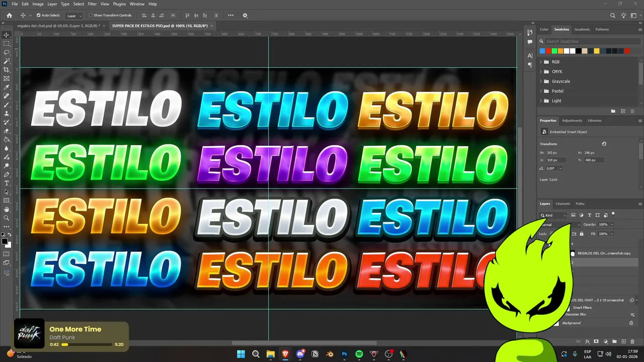Switch to the Channels tab
This screenshot has height=362, width=644.
click(x=562, y=204)
